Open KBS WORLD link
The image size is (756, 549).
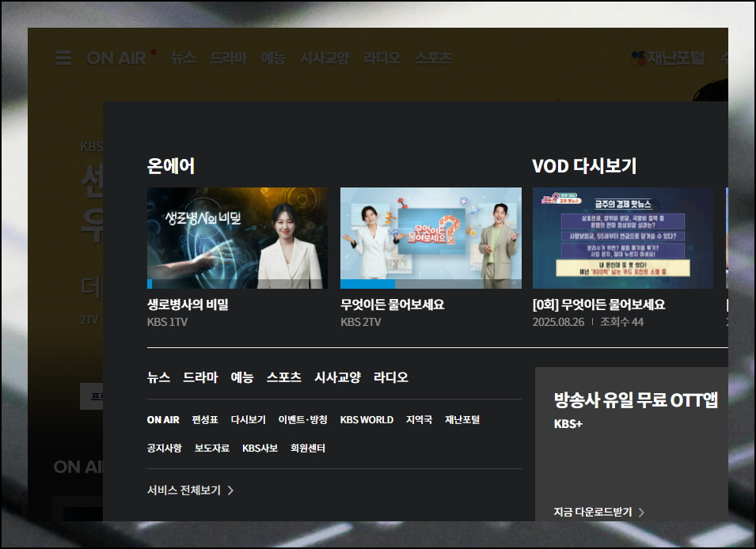[367, 420]
